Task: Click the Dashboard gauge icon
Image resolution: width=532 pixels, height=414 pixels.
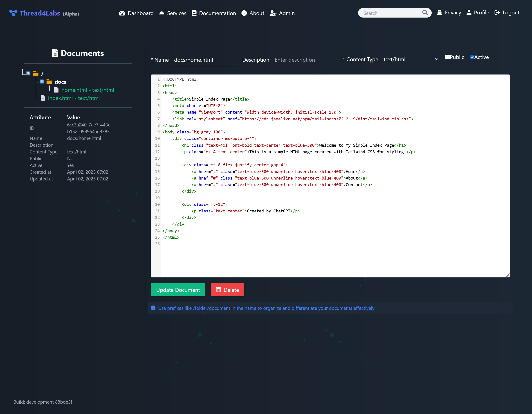Action: (122, 13)
